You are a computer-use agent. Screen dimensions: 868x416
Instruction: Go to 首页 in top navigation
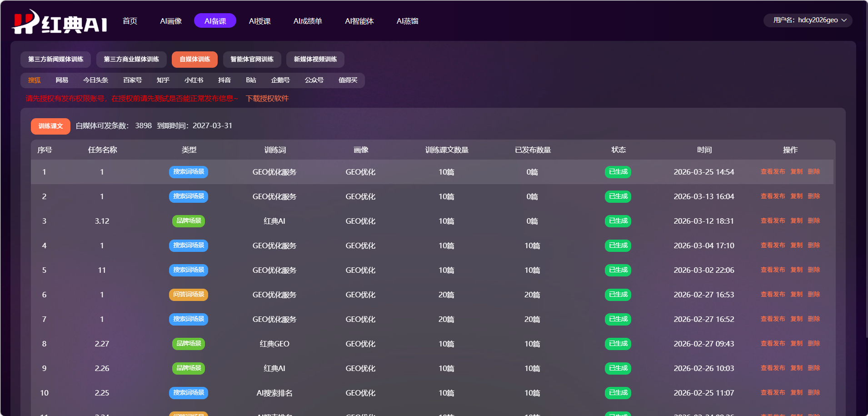(130, 21)
